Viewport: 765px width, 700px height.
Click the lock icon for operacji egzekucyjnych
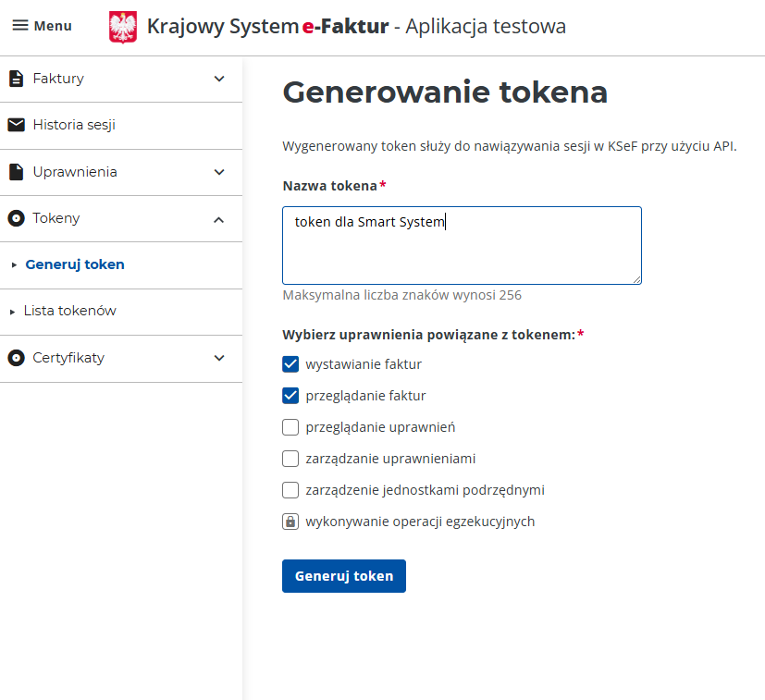290,522
